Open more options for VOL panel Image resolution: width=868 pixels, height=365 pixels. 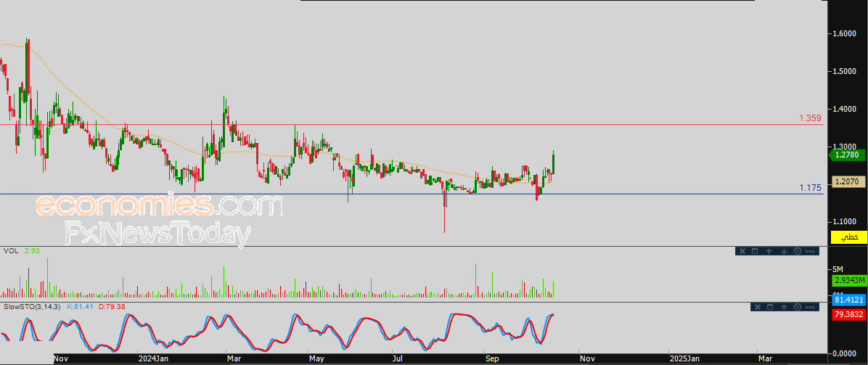tap(810, 252)
